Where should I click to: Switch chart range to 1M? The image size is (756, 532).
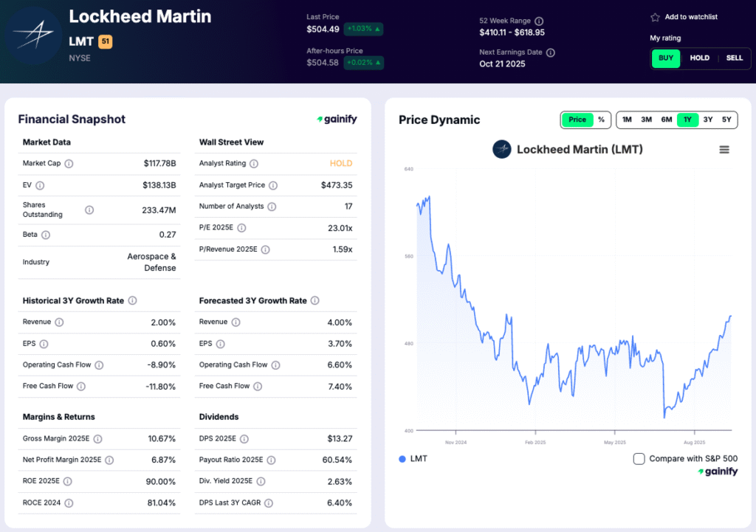(627, 120)
